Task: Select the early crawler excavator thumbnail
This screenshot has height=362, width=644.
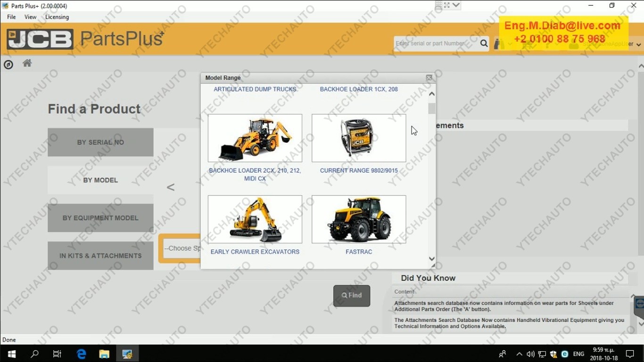Action: (x=255, y=219)
